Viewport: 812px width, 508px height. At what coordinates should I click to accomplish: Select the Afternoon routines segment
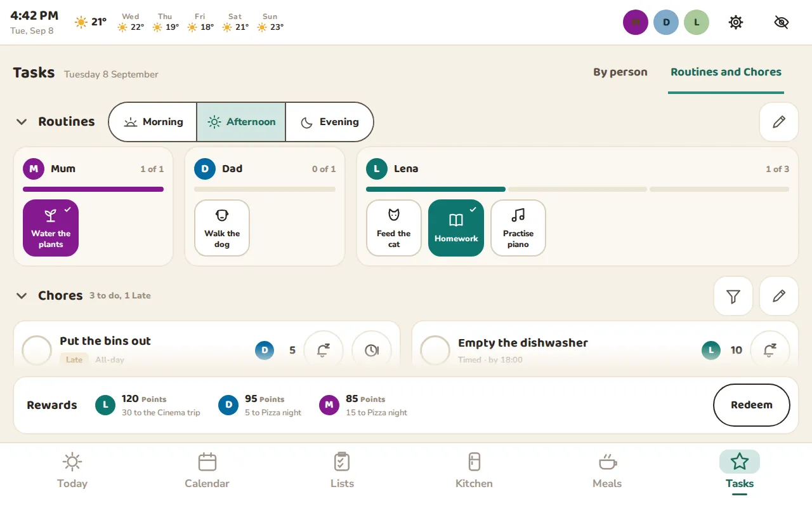241,122
